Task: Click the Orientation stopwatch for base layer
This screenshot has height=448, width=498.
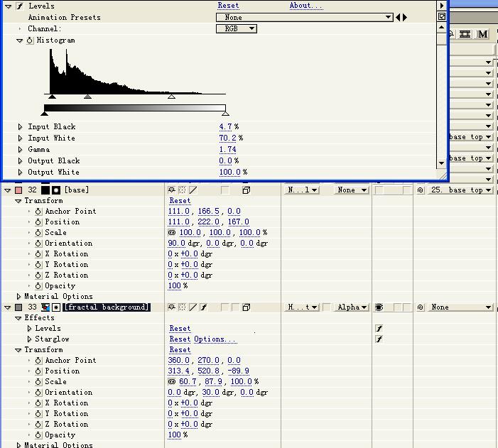Action: coord(38,244)
